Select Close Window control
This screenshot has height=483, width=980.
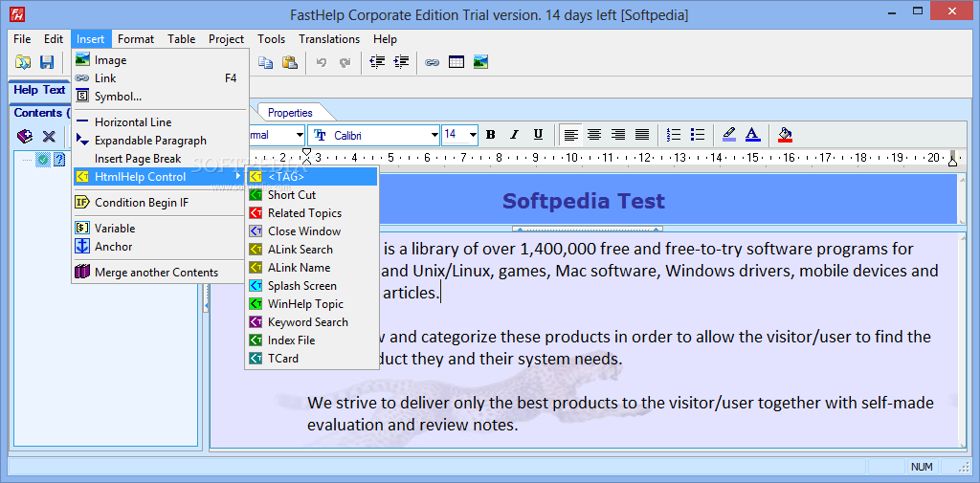[x=312, y=231]
